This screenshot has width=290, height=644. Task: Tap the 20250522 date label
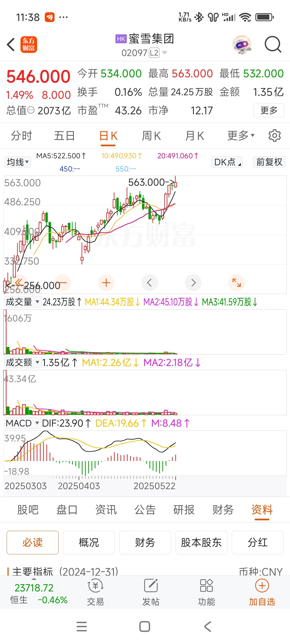coord(154,486)
